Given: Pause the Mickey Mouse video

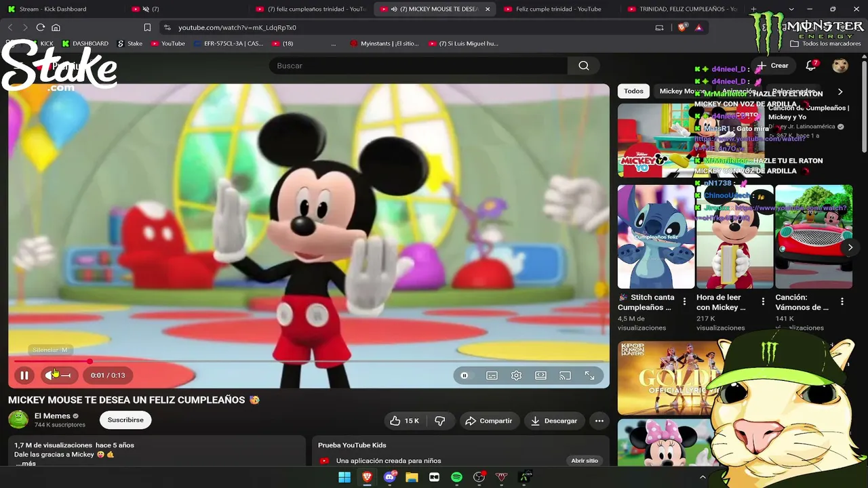Looking at the screenshot, I should (24, 375).
